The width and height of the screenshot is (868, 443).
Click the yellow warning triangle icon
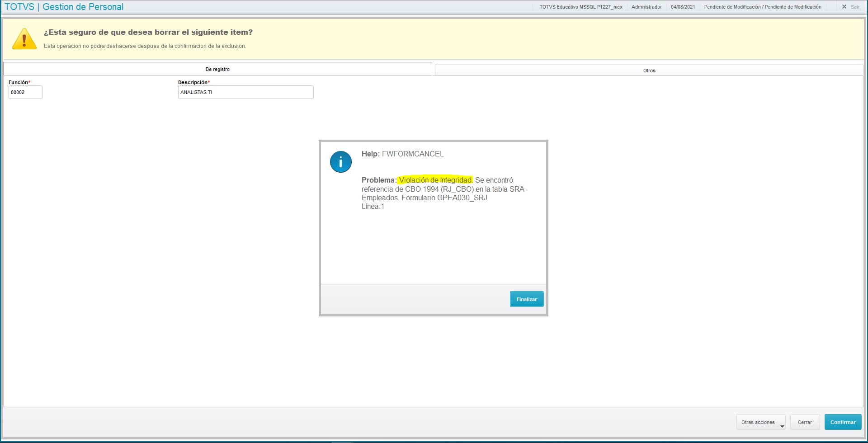click(x=24, y=39)
